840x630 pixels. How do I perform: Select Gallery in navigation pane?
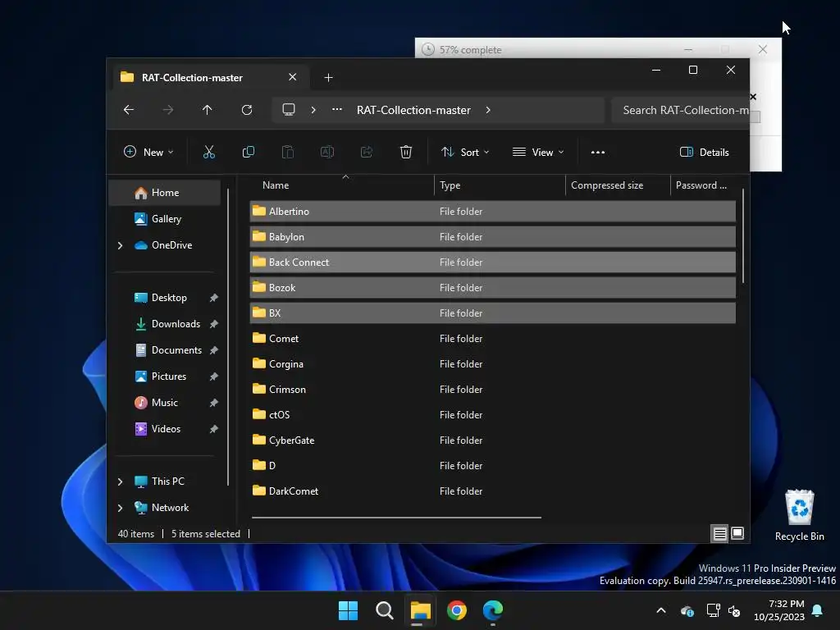click(164, 218)
